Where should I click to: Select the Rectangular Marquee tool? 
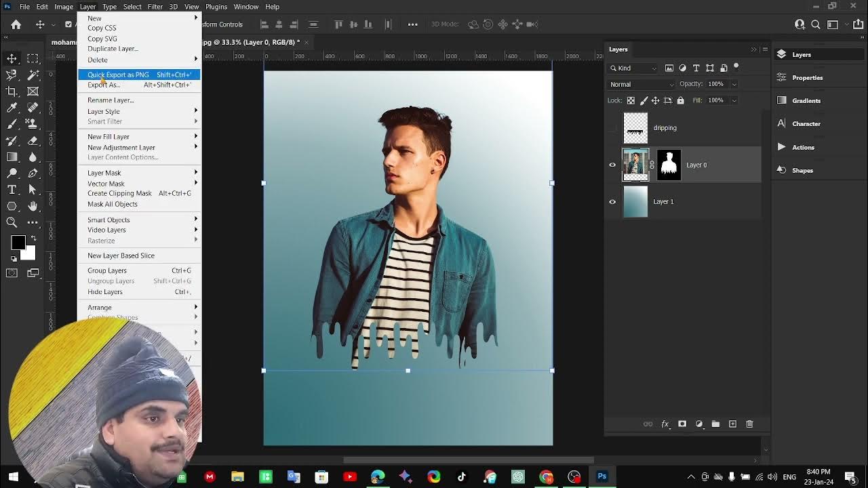pyautogui.click(x=33, y=58)
